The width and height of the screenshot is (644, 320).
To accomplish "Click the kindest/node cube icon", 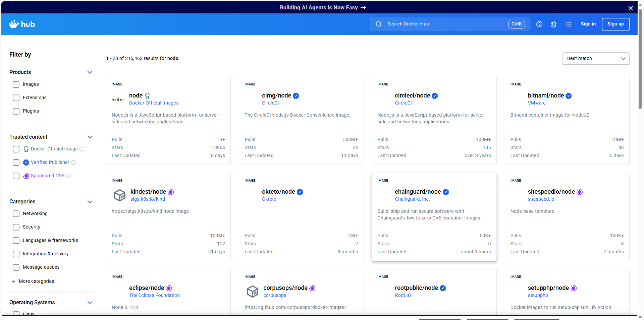I will click(119, 195).
